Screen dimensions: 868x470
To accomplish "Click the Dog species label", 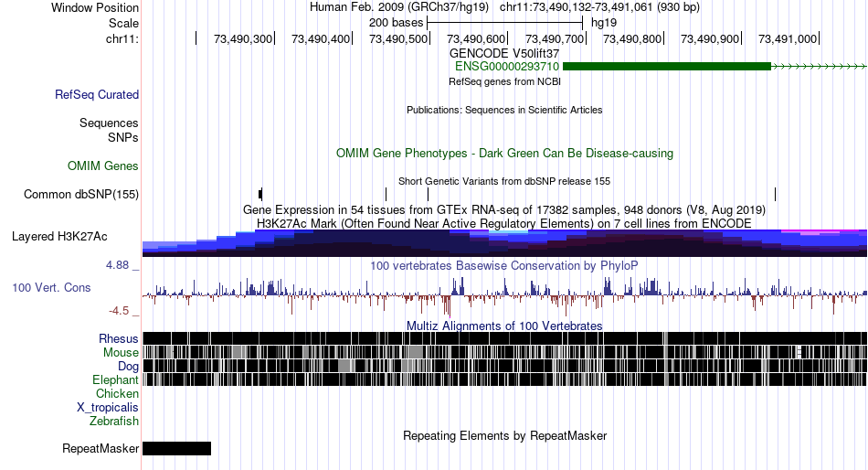I will pyautogui.click(x=128, y=367).
